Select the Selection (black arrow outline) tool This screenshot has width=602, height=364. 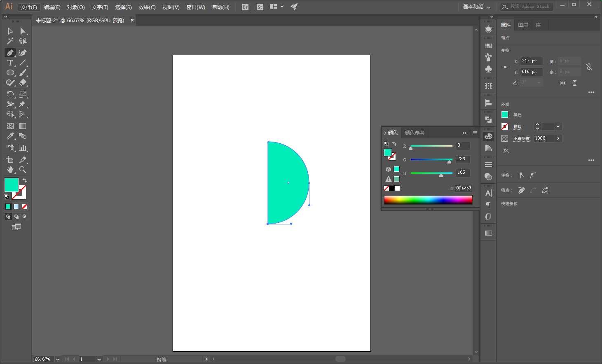pyautogui.click(x=10, y=31)
